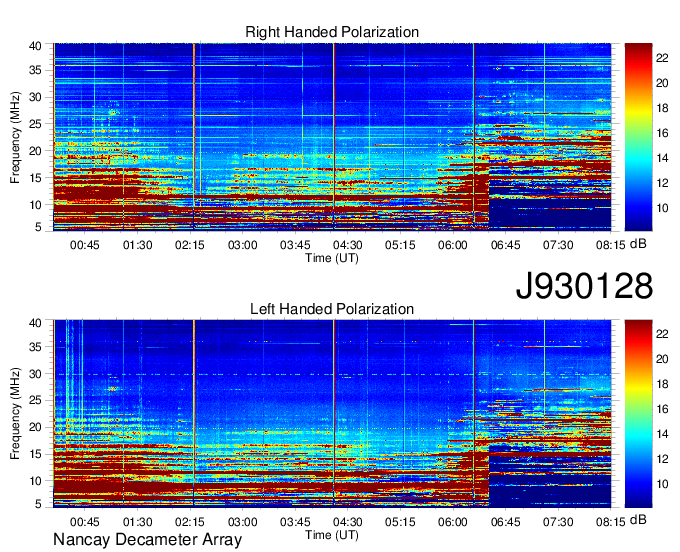
Task: Click the 18 dB label on Right Handed colorbar
Action: click(662, 108)
